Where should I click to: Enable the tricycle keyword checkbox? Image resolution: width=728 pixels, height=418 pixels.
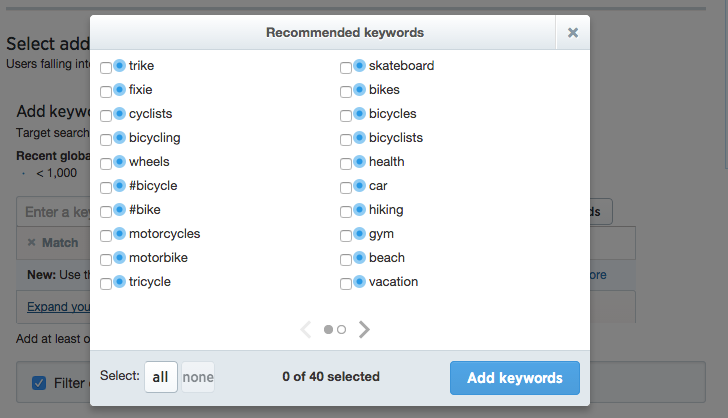click(106, 284)
